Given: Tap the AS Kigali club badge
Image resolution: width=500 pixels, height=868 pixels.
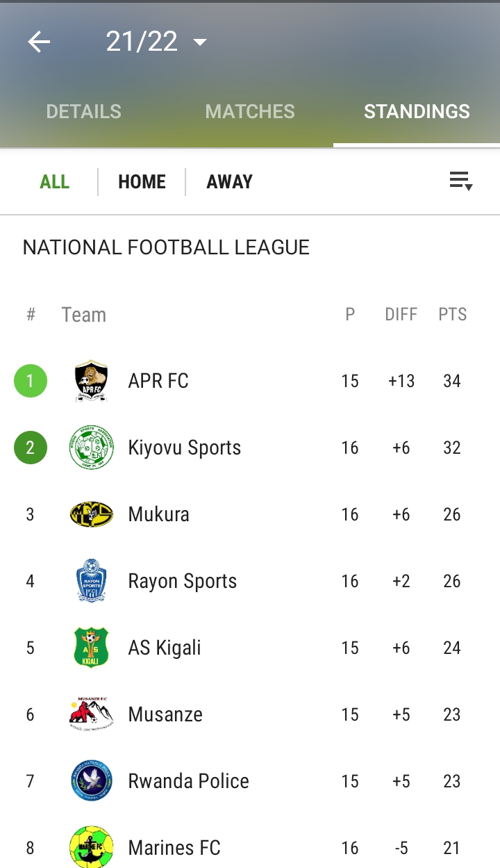Looking at the screenshot, I should 92,648.
